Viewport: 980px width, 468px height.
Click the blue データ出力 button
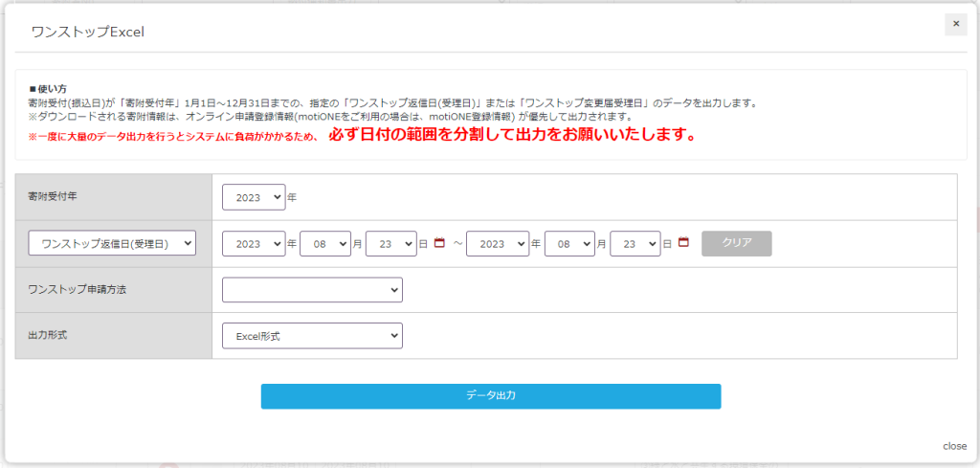490,396
